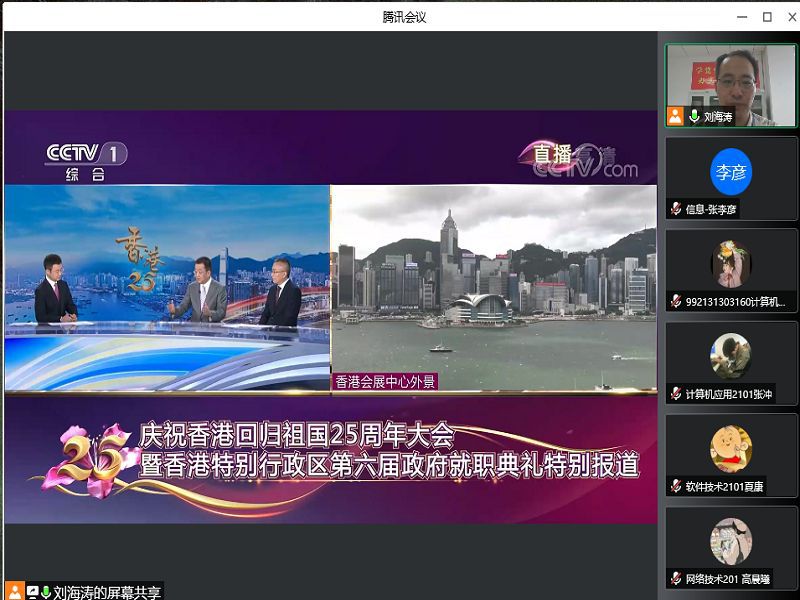Image resolution: width=800 pixels, height=600 pixels.
Task: Click the muted mic icon for 信息-张李彦
Action: pyautogui.click(x=677, y=210)
